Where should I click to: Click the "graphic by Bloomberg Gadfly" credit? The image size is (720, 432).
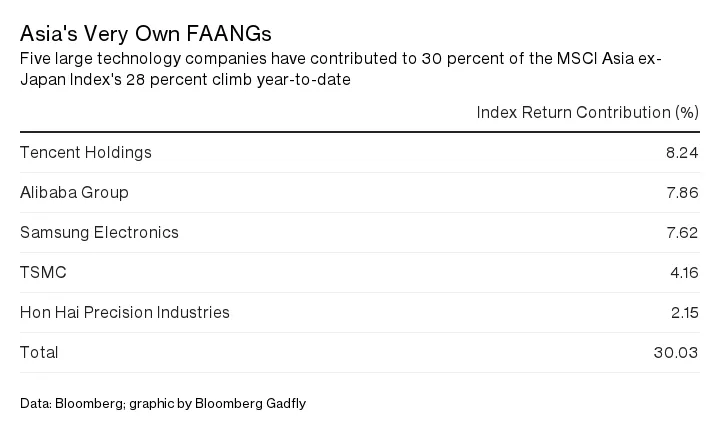point(217,404)
